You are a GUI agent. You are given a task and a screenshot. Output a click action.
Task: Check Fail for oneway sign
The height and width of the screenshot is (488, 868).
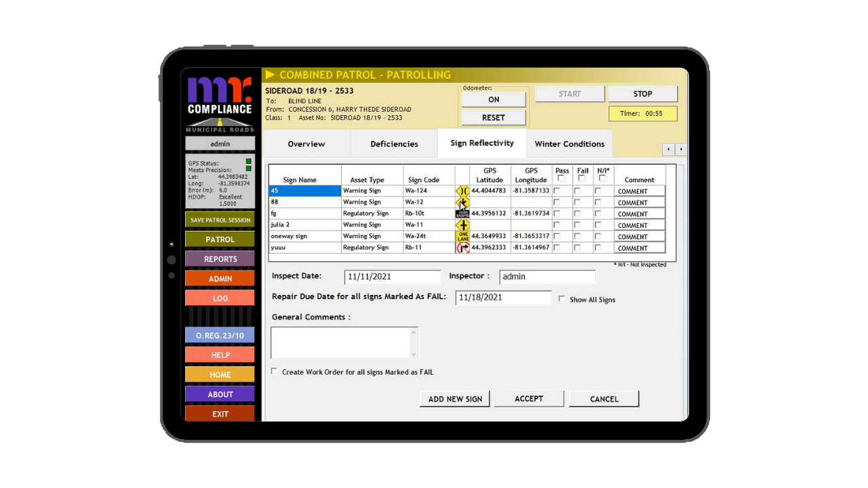(x=577, y=237)
